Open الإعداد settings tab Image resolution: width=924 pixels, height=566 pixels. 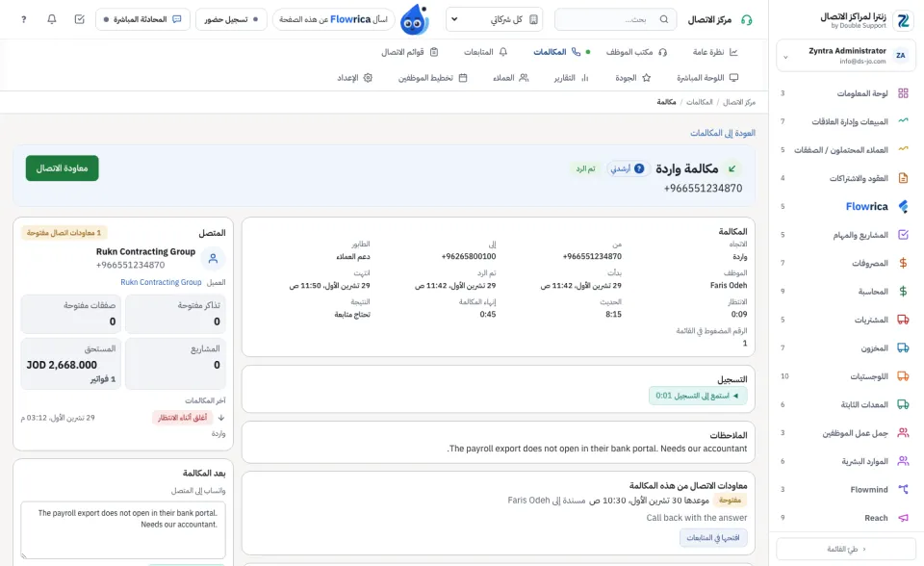click(x=355, y=78)
